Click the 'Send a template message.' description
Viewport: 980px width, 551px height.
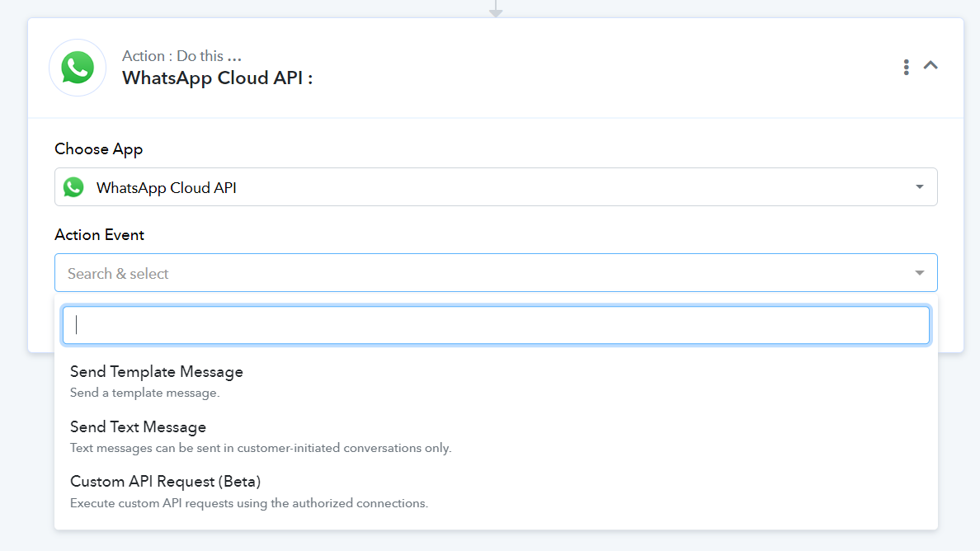(145, 393)
